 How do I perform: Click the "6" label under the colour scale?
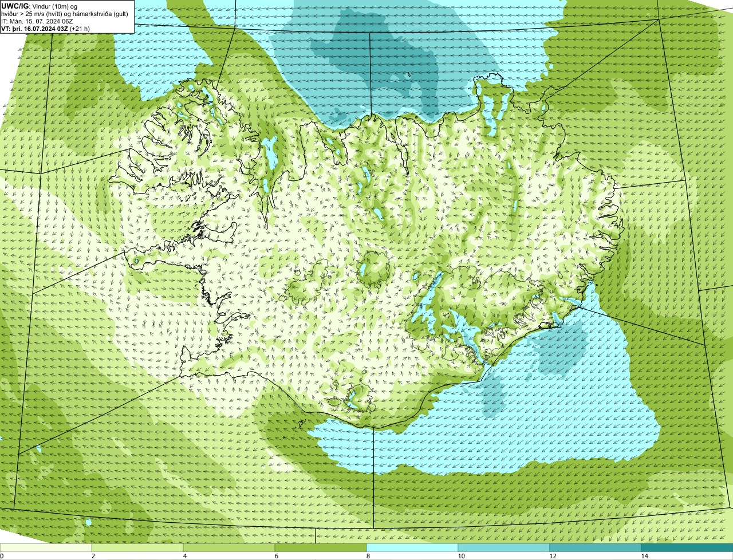(276, 556)
